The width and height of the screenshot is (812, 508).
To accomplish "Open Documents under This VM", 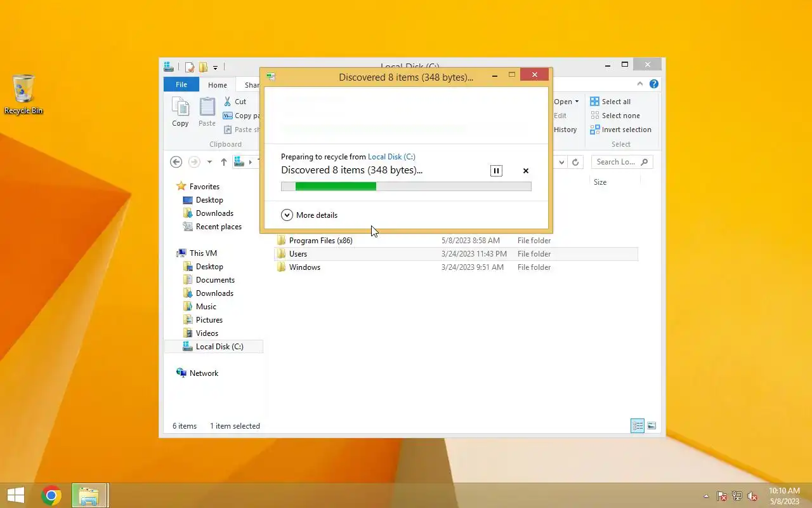I will click(x=215, y=280).
